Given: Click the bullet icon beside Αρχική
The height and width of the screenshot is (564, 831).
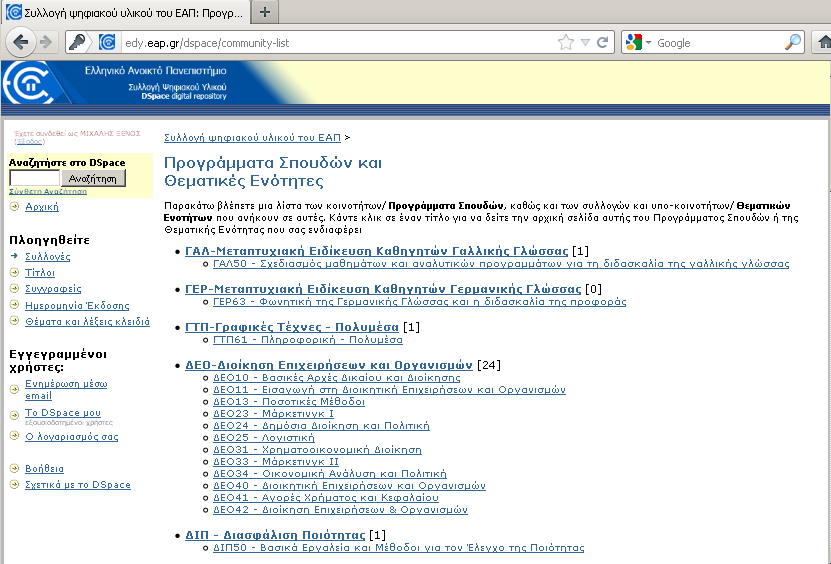Looking at the screenshot, I should click(x=14, y=206).
